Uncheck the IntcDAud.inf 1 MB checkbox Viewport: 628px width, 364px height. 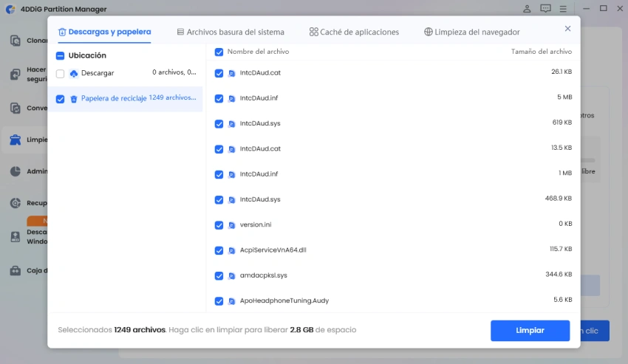click(219, 174)
